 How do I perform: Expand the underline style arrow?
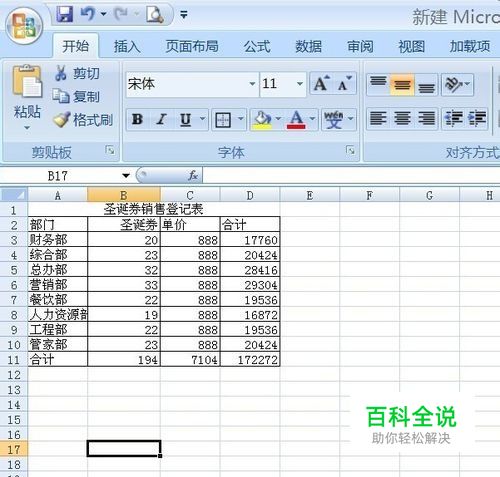(202, 119)
